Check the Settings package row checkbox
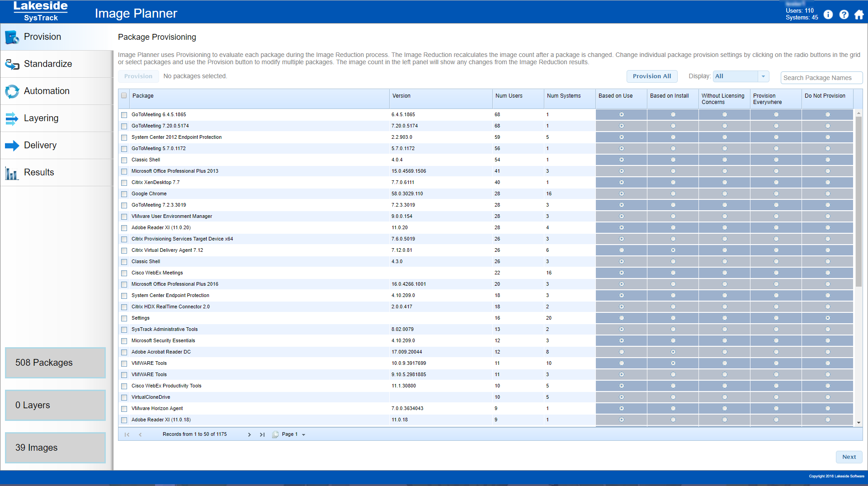868x486 pixels. tap(124, 318)
